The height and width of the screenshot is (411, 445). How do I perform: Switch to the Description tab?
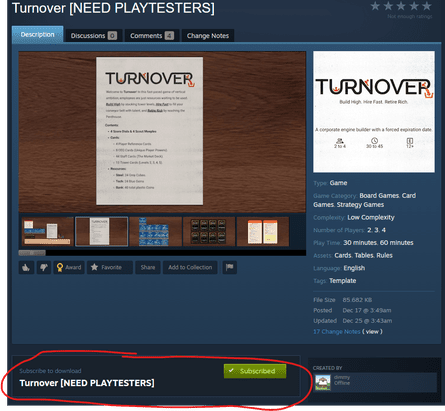coord(37,34)
